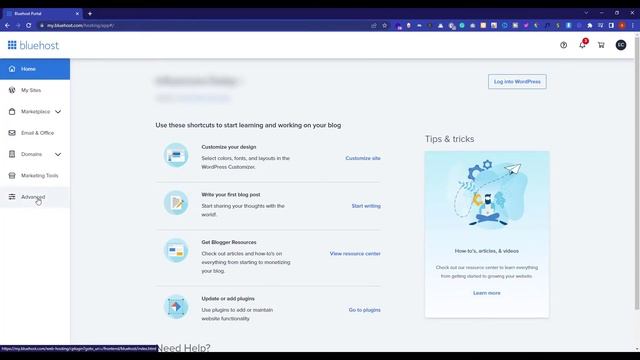This screenshot has width=640, height=360.
Task: Reload the page with refresh icon
Action: 29,25
